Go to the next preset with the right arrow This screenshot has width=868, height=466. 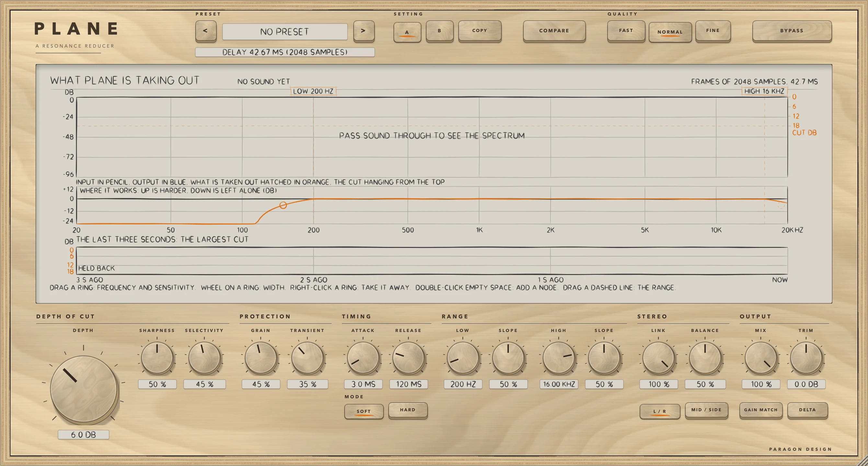coord(364,31)
